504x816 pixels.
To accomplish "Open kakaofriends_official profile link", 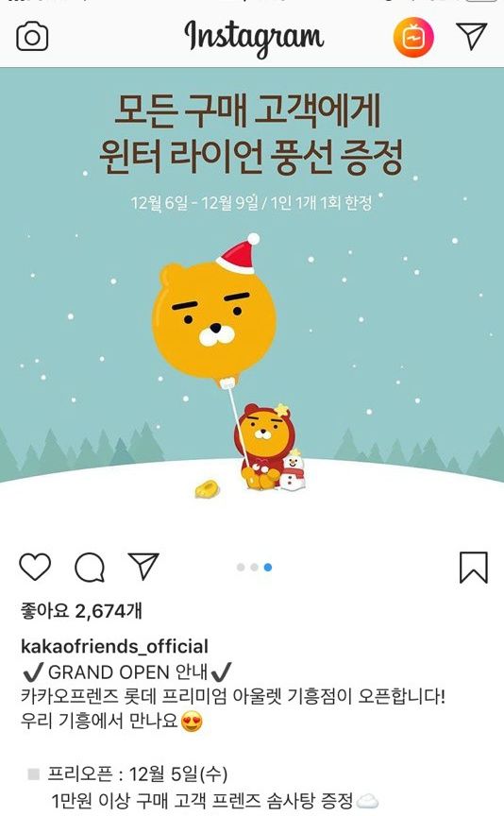I will point(114,646).
